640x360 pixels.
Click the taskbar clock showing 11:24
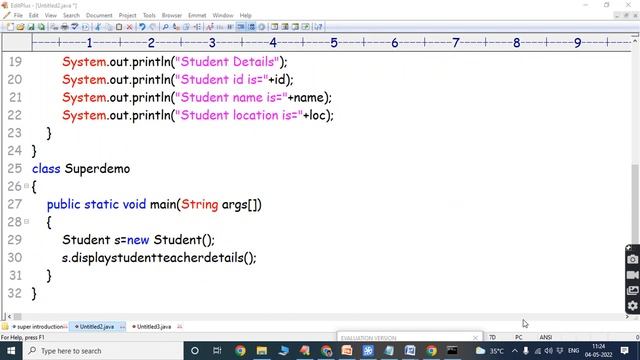(x=598, y=351)
